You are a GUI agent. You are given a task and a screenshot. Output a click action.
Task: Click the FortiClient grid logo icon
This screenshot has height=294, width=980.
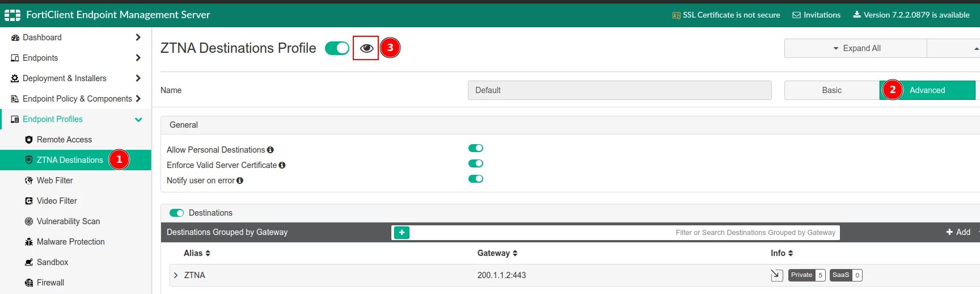click(12, 15)
